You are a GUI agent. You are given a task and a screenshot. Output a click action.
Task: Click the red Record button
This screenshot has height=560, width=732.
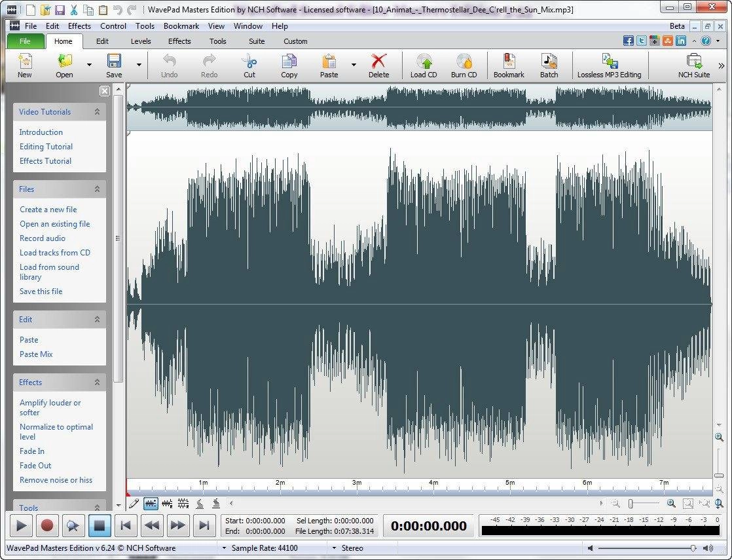(46, 526)
